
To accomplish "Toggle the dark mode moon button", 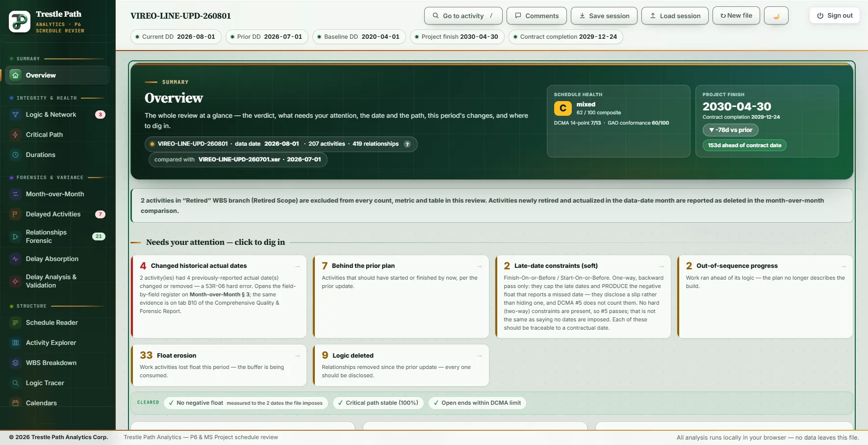I will click(x=776, y=16).
